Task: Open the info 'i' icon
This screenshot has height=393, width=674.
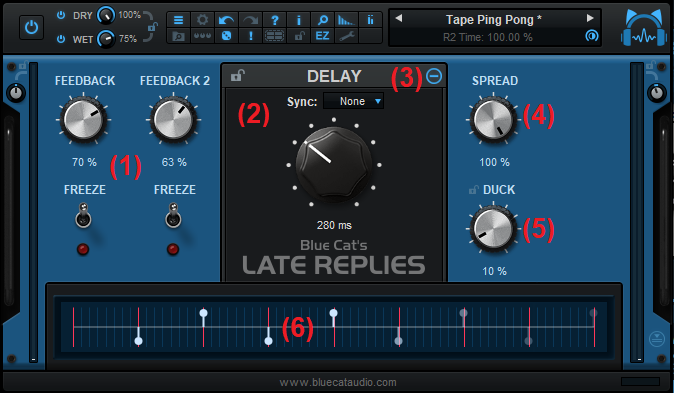Action: 299,20
